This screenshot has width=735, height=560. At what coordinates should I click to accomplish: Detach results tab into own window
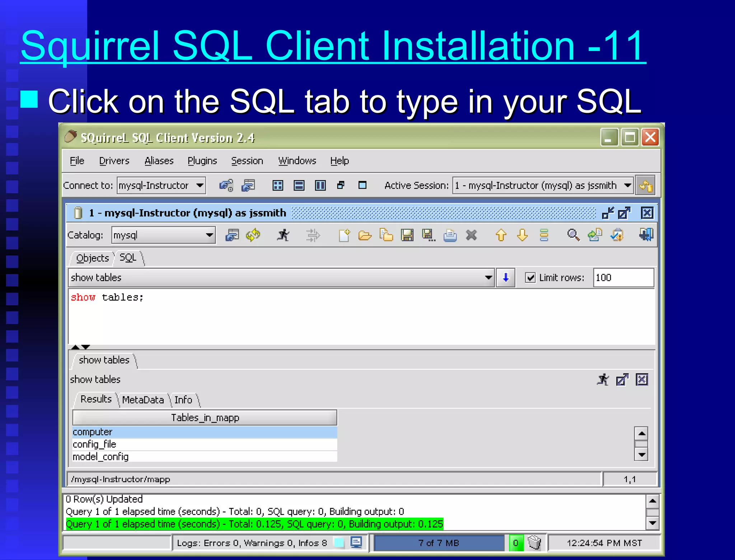(x=622, y=379)
